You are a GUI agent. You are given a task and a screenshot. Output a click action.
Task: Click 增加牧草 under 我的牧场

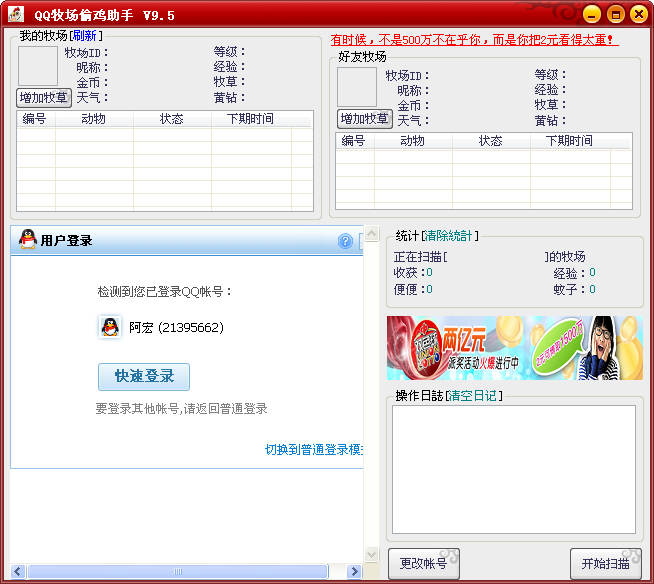tap(44, 98)
